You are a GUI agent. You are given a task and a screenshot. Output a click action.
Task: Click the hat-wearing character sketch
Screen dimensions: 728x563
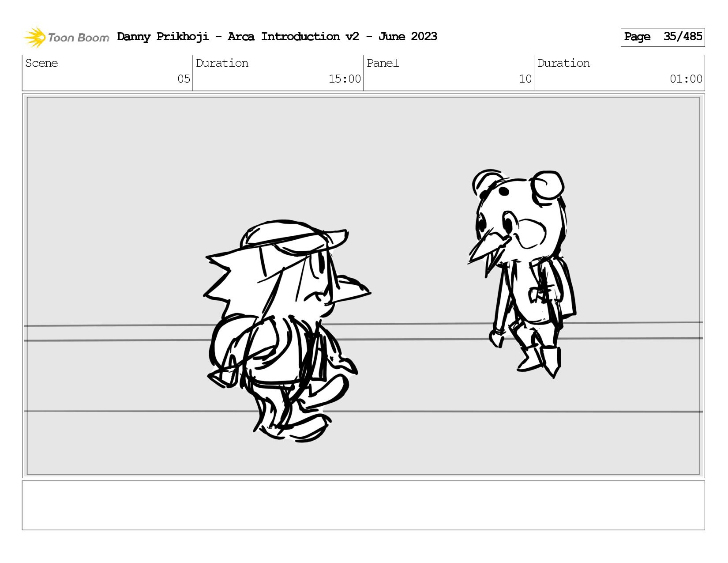(x=287, y=330)
